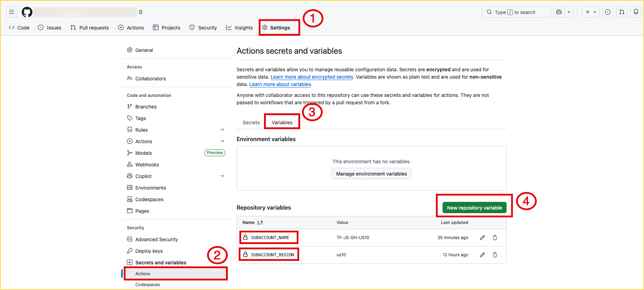Switch to the Pull requests tab
The height and width of the screenshot is (290, 644).
tap(90, 28)
